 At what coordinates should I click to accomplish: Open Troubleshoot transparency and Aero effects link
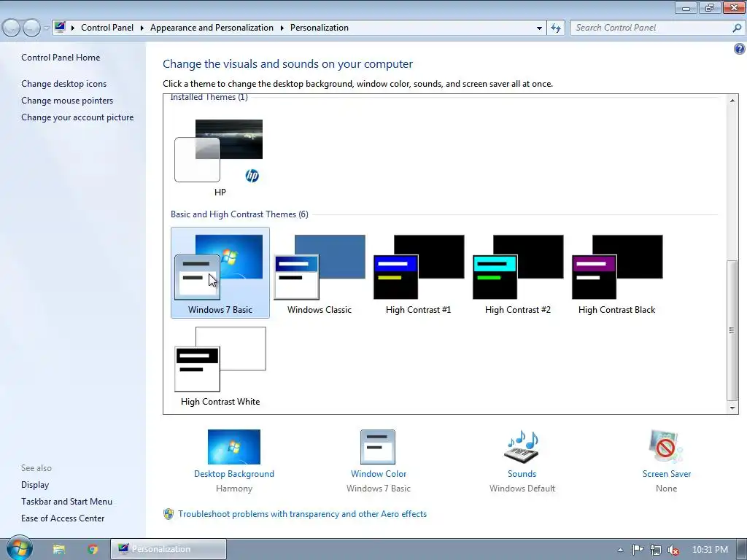(x=302, y=514)
